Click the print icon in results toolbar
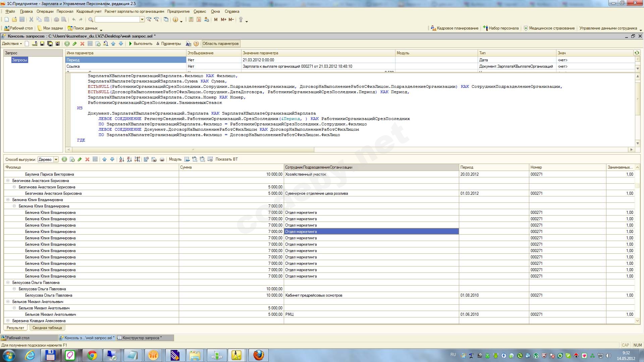 point(162,159)
